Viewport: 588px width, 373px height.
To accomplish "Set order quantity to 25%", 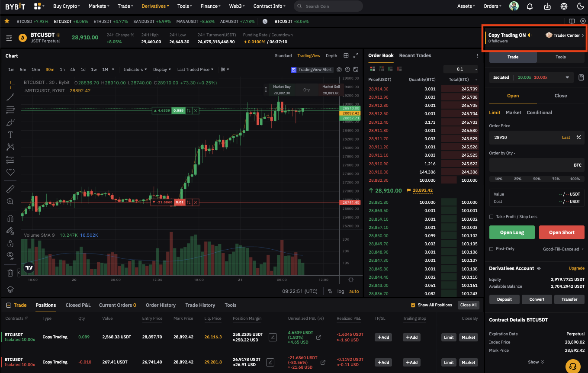I will point(517,179).
